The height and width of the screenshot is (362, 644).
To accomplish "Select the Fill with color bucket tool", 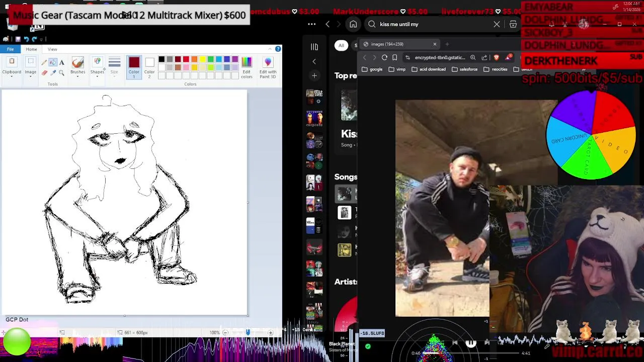I will tap(53, 62).
